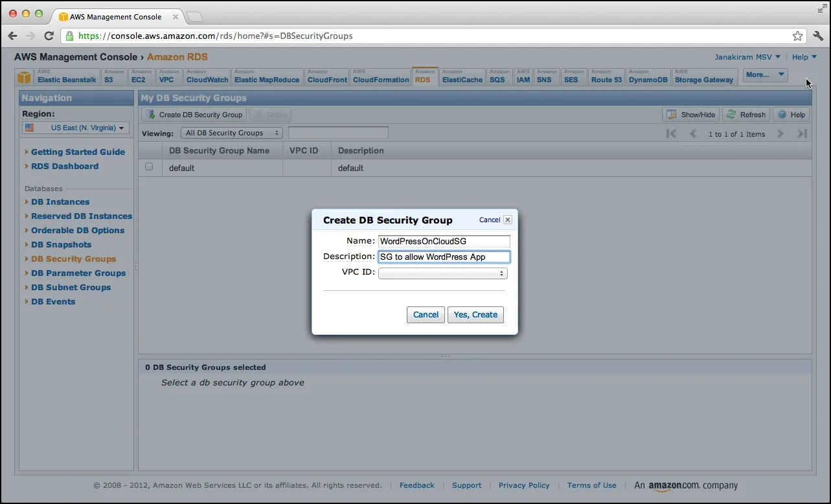
Task: Switch to the SES service tab
Action: [x=574, y=76]
